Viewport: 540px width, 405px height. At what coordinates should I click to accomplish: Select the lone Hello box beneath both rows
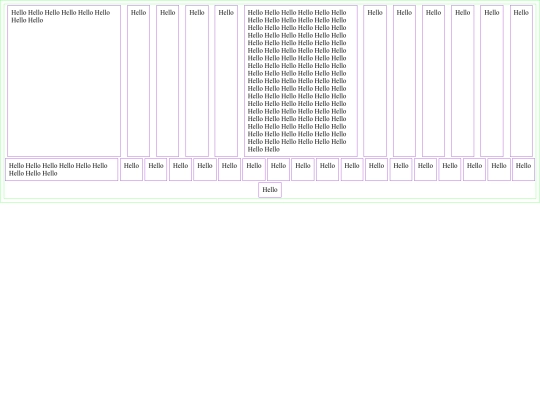(270, 190)
